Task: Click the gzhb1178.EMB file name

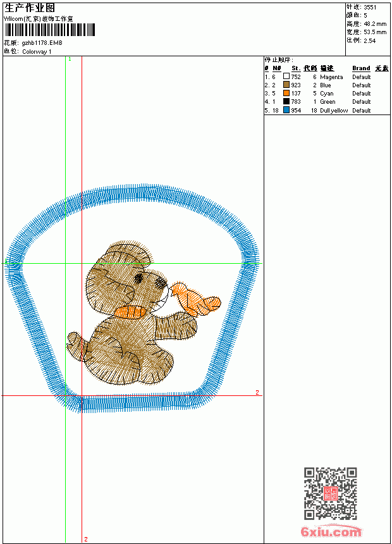Action: click(42, 43)
